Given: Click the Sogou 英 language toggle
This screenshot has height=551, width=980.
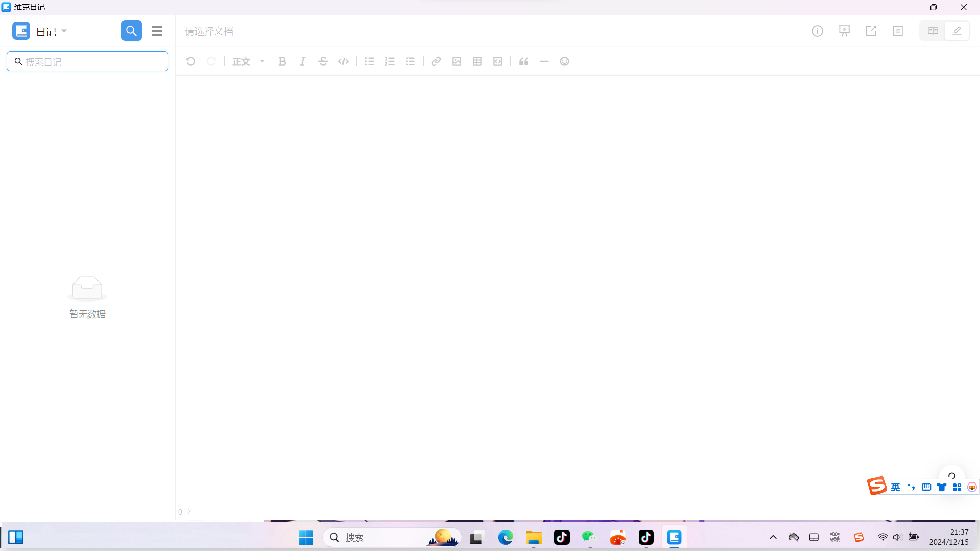Looking at the screenshot, I should [895, 487].
